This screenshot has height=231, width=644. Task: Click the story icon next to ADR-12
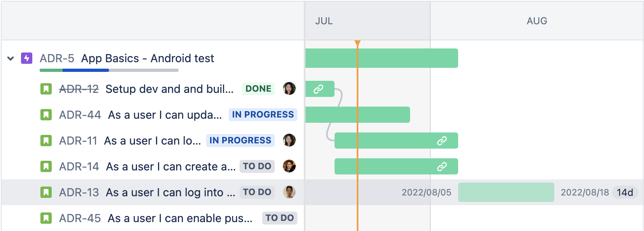point(46,89)
